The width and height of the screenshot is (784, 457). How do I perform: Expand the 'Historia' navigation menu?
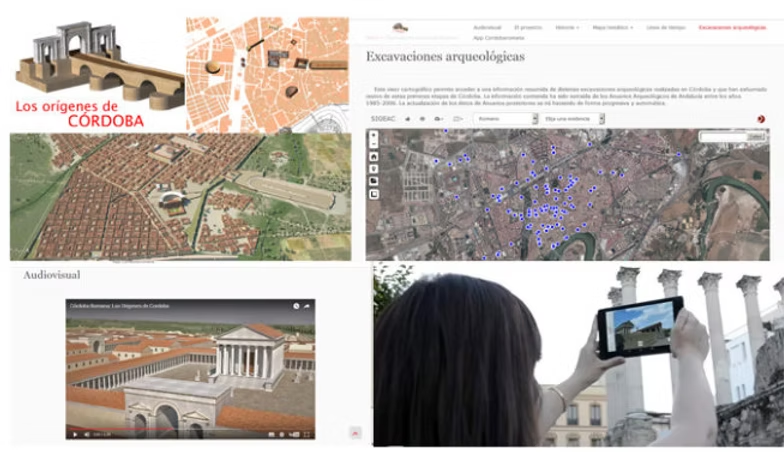point(567,28)
